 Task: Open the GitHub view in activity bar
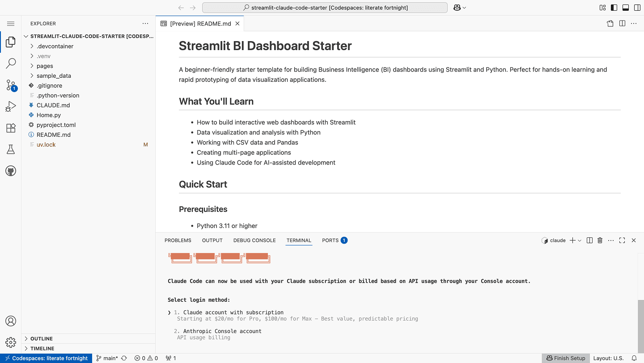point(11,171)
